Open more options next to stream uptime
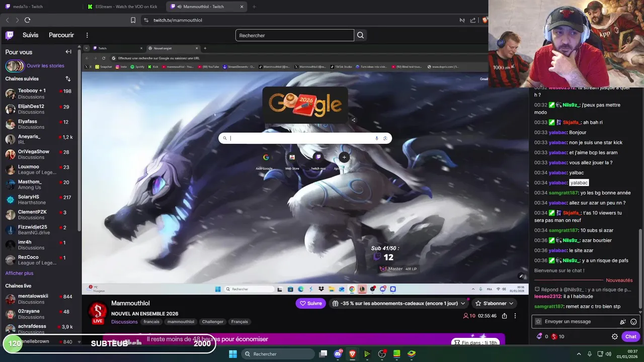The height and width of the screenshot is (362, 644). click(515, 316)
